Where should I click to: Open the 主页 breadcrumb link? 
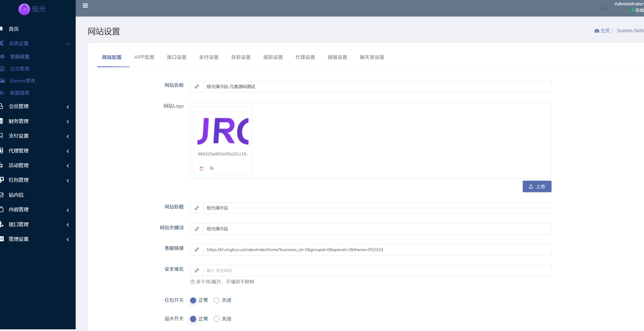coord(605,31)
